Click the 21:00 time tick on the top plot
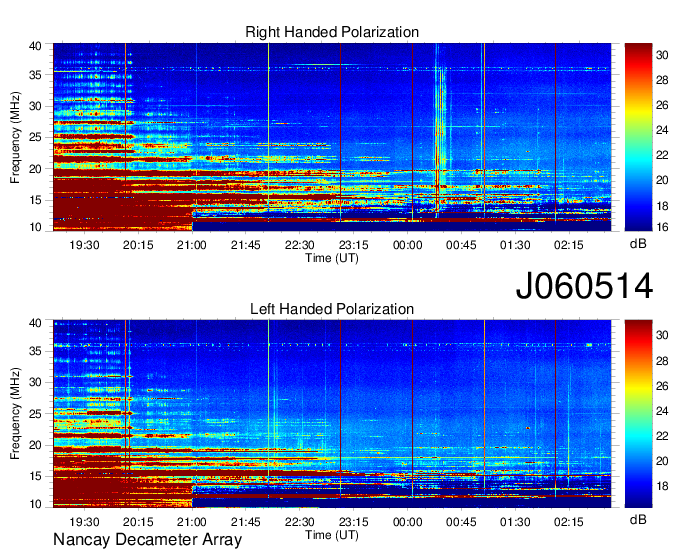 click(x=192, y=245)
